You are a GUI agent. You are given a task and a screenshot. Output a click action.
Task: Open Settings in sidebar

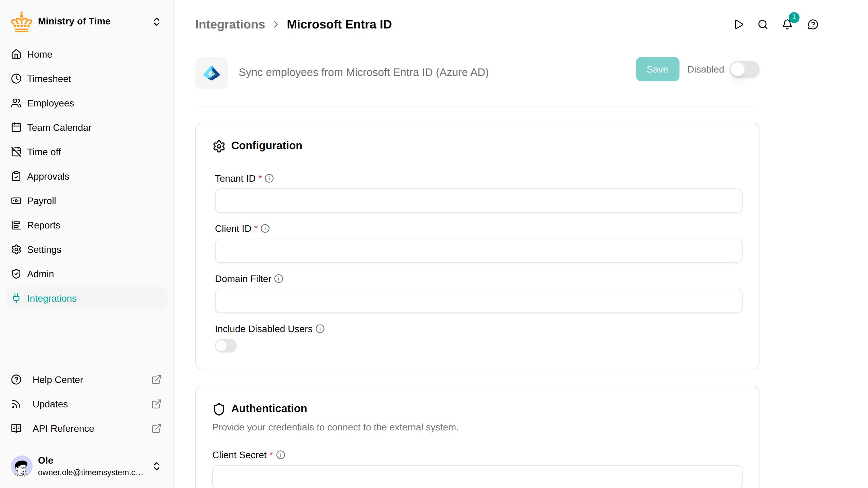click(86, 249)
